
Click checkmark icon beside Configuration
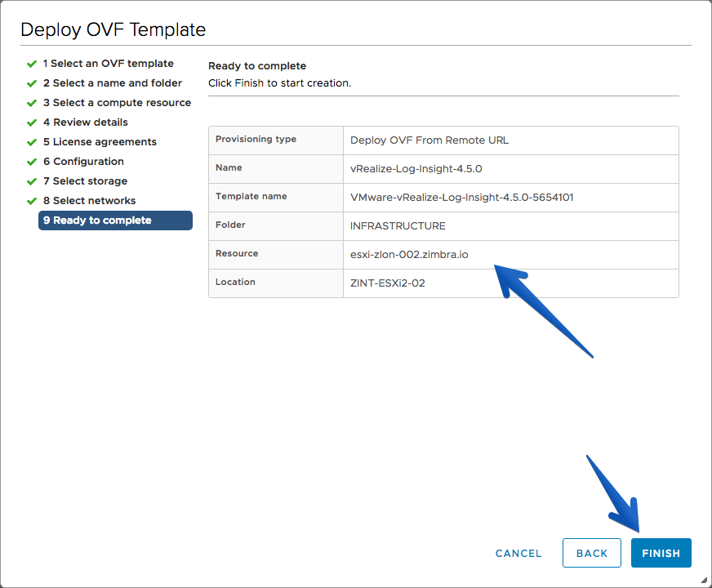pos(31,162)
